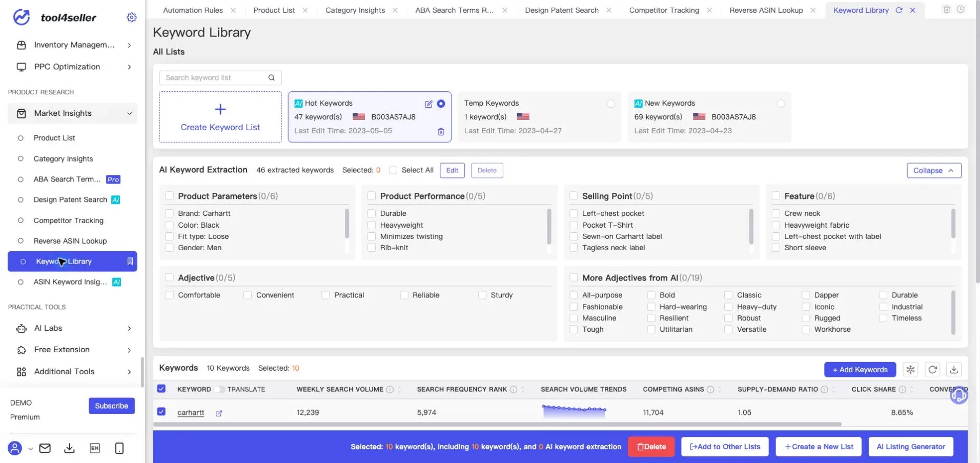Uncheck the carhartt row checkbox

click(161, 412)
